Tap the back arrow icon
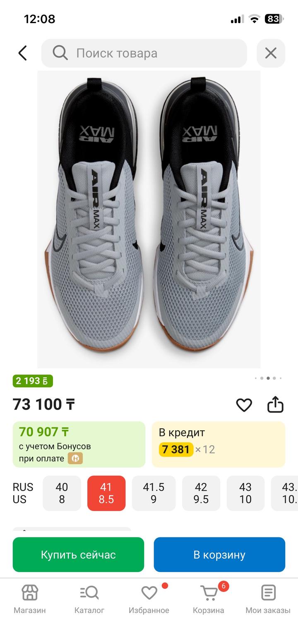Viewport: 298px width, 644px height. click(23, 53)
